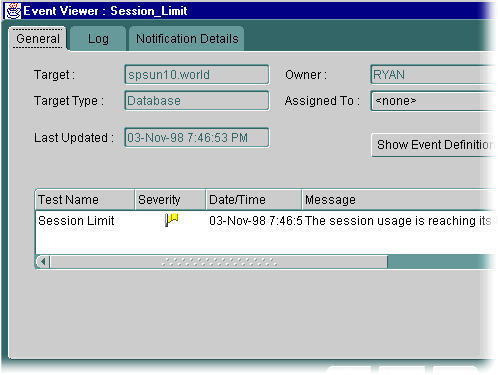
Task: Click the session usage message cell
Action: [400, 221]
